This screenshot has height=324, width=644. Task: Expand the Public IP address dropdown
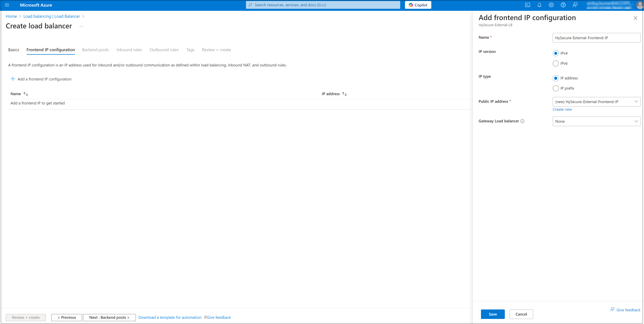[x=596, y=102]
